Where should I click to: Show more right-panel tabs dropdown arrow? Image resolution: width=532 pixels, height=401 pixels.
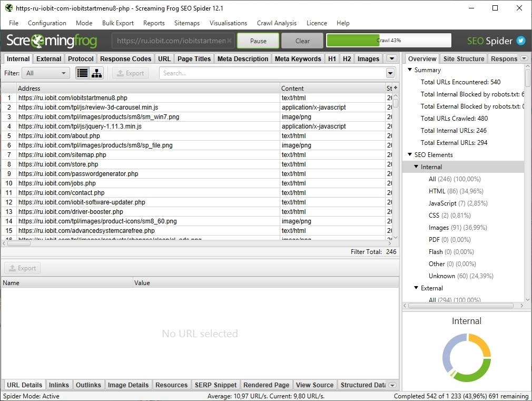(525, 58)
